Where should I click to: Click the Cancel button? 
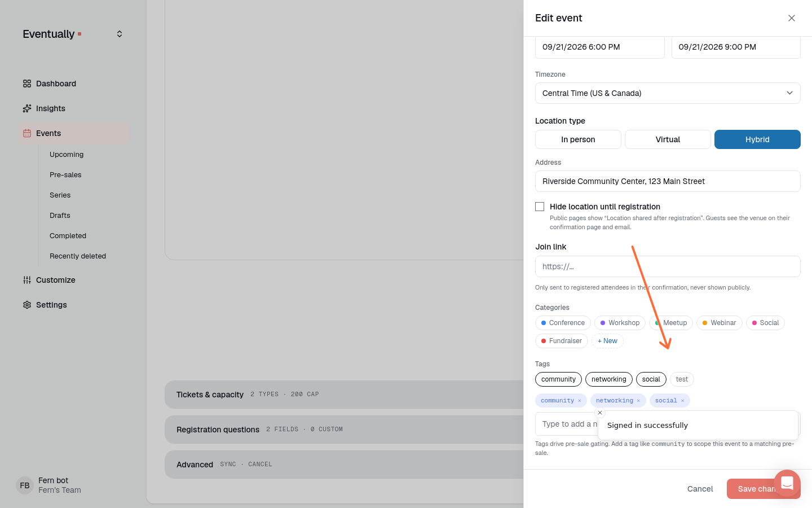[700, 489]
